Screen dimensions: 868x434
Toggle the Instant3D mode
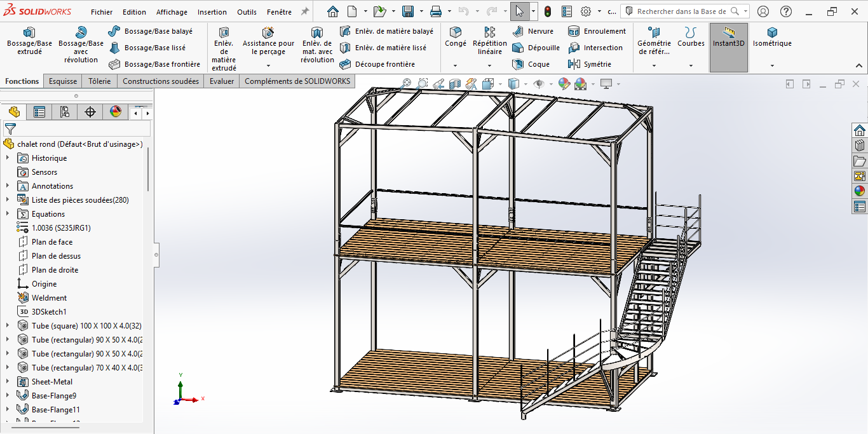point(728,38)
